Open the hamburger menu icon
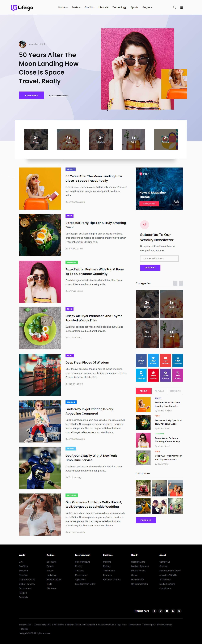This screenshot has height=644, width=202. point(182,7)
